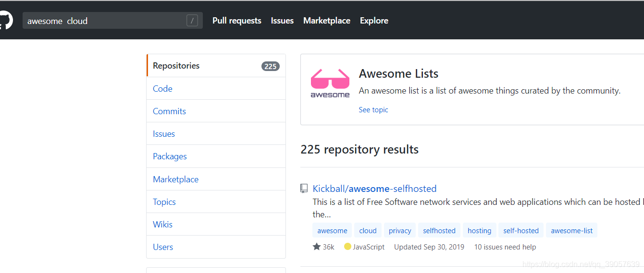Open Pull requests in top navigation
The height and width of the screenshot is (273, 644).
237,21
